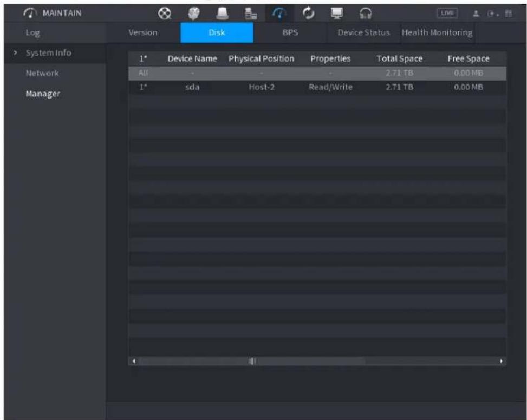Image resolution: width=527 pixels, height=420 pixels.
Task: Click the Free Space column header
Action: (x=468, y=59)
